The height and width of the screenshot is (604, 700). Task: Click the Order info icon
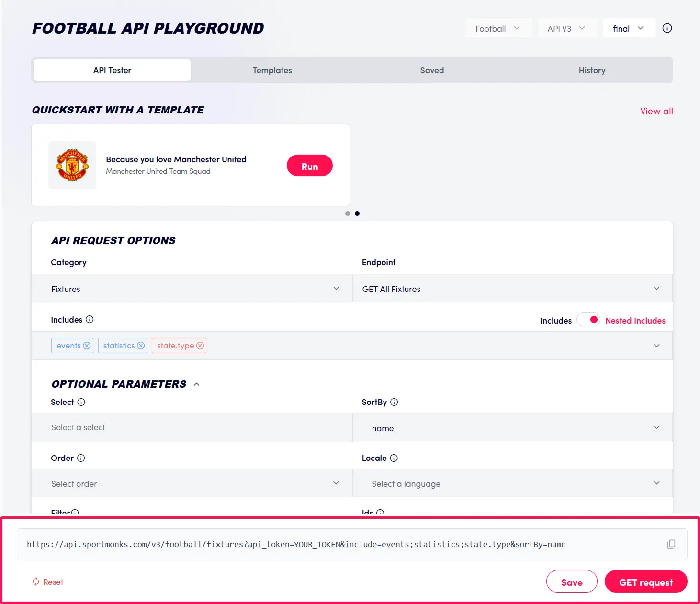[80, 458]
